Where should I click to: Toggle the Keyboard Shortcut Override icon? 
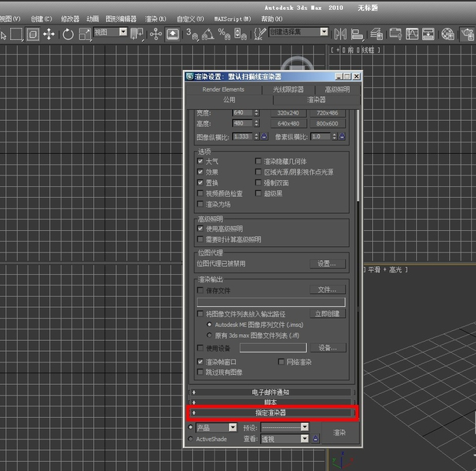click(173, 34)
